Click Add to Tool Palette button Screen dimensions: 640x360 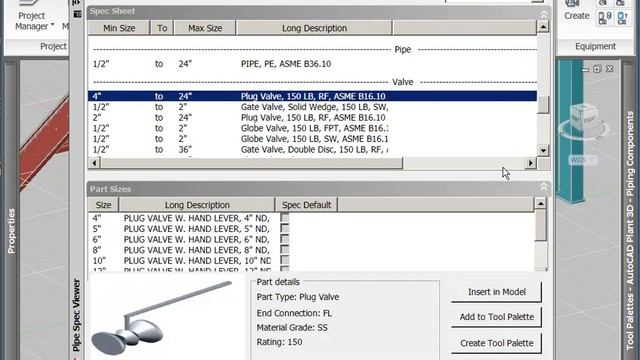pos(496,317)
